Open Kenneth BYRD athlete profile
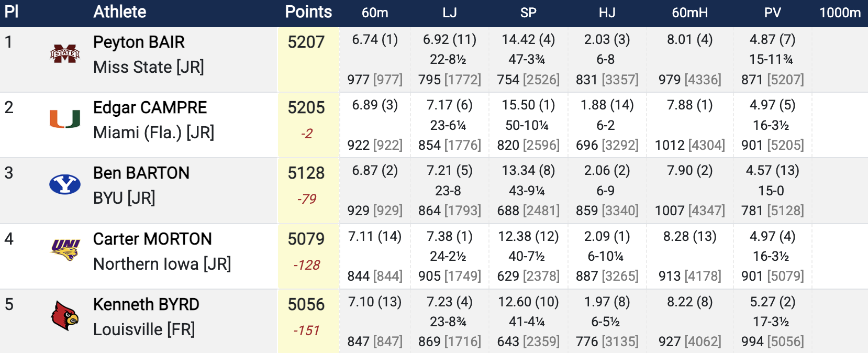This screenshot has width=868, height=353. point(146,304)
